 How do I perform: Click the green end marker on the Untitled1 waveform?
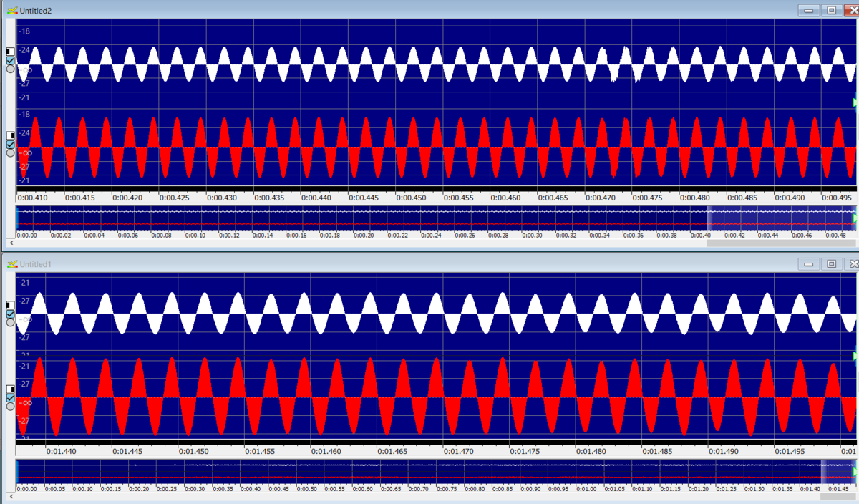[x=856, y=356]
